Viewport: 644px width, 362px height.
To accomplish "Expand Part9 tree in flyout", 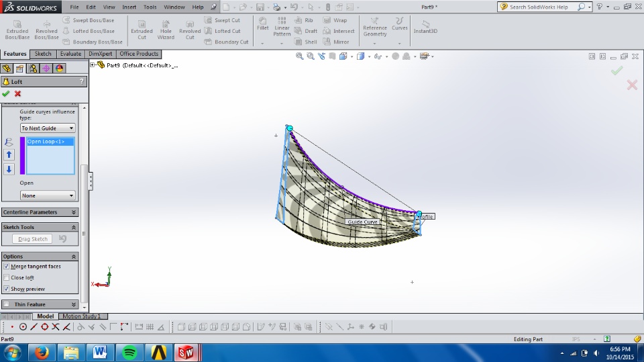I will 93,65.
